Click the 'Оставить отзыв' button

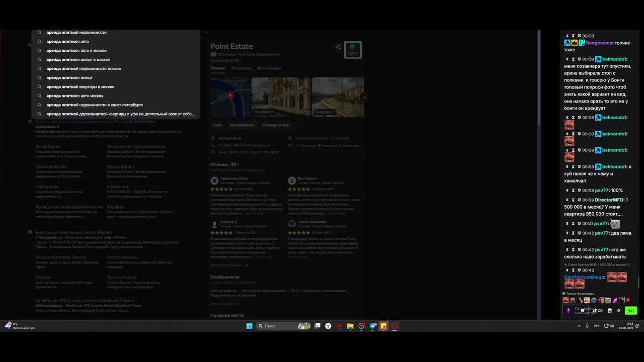pos(276,125)
